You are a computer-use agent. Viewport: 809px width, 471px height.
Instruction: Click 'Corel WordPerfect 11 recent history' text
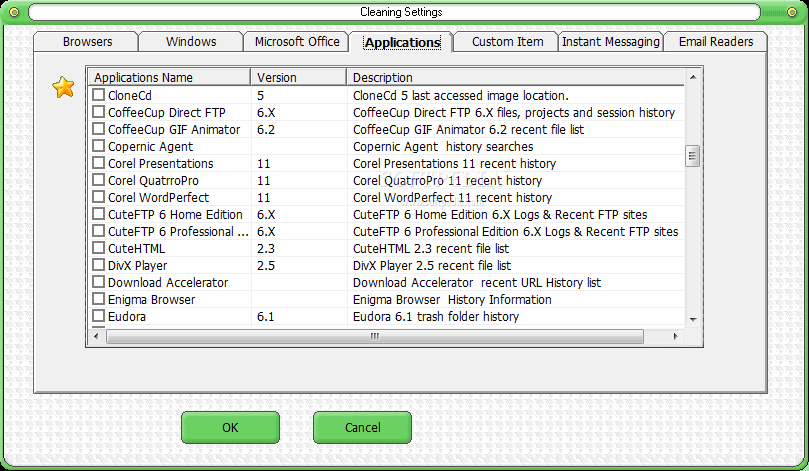coord(452,198)
